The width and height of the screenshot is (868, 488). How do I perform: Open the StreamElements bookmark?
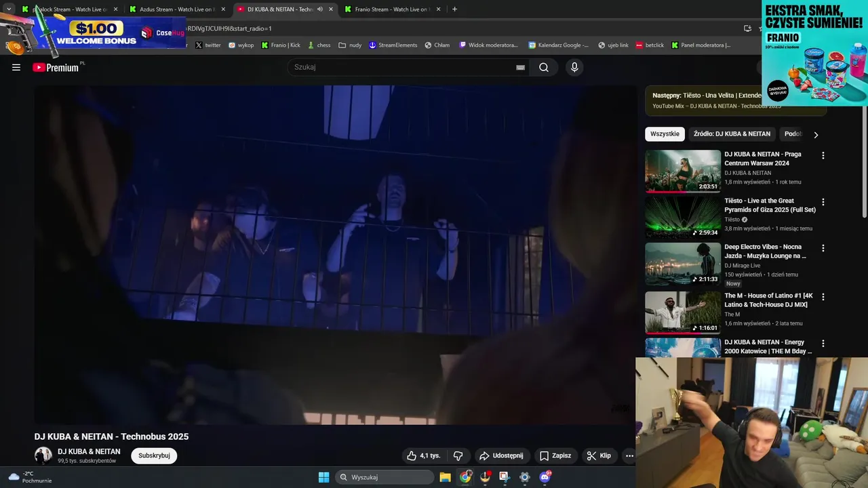pyautogui.click(x=393, y=45)
